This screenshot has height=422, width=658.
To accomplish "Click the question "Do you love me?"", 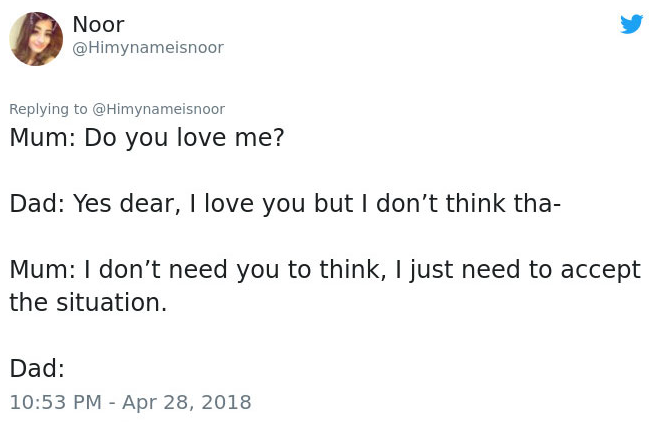I will 184,137.
